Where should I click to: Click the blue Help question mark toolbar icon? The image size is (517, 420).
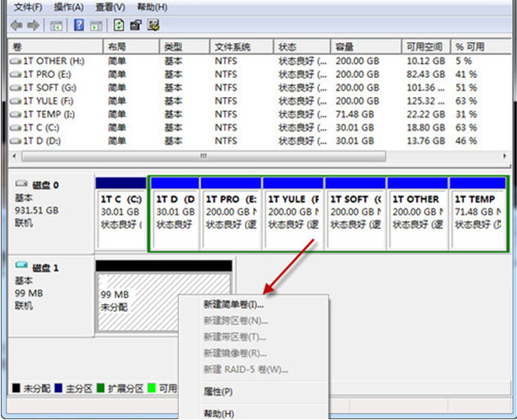point(79,25)
